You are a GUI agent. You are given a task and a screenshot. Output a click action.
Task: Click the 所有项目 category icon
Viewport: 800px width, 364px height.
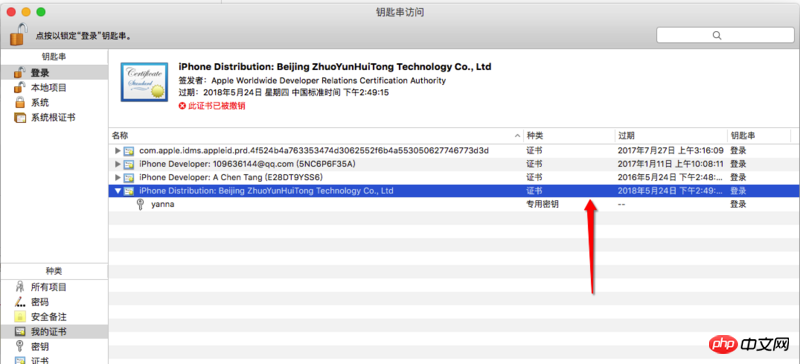tap(20, 287)
